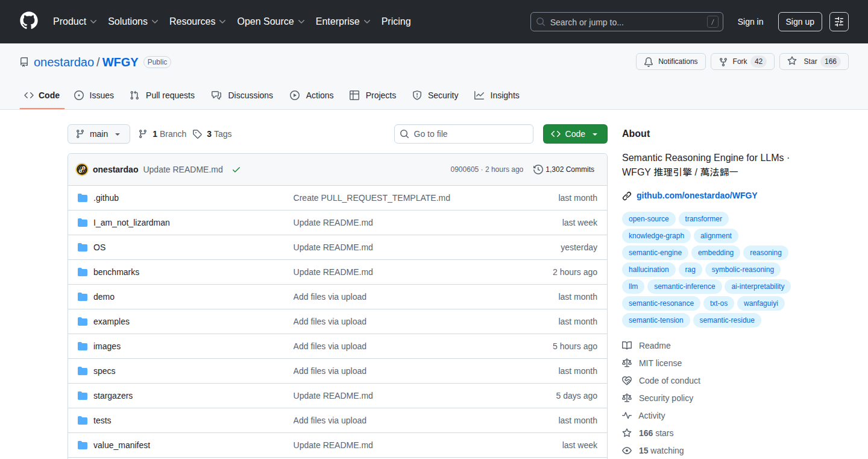Click the demo folder icon
Image resolution: width=868 pixels, height=459 pixels.
click(83, 297)
